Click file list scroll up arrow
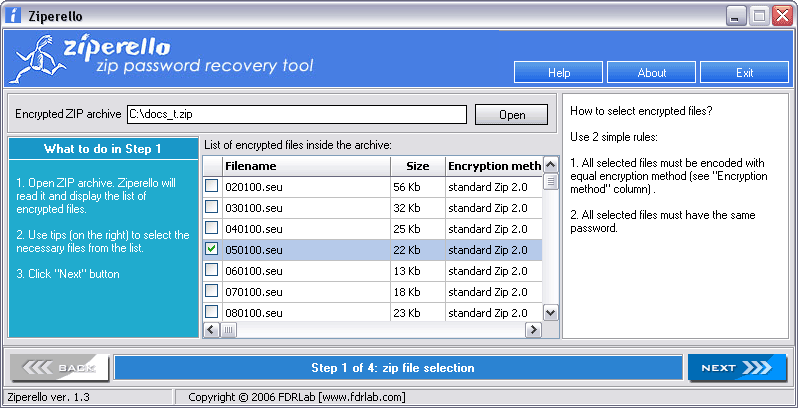The height and width of the screenshot is (408, 798). [x=550, y=165]
